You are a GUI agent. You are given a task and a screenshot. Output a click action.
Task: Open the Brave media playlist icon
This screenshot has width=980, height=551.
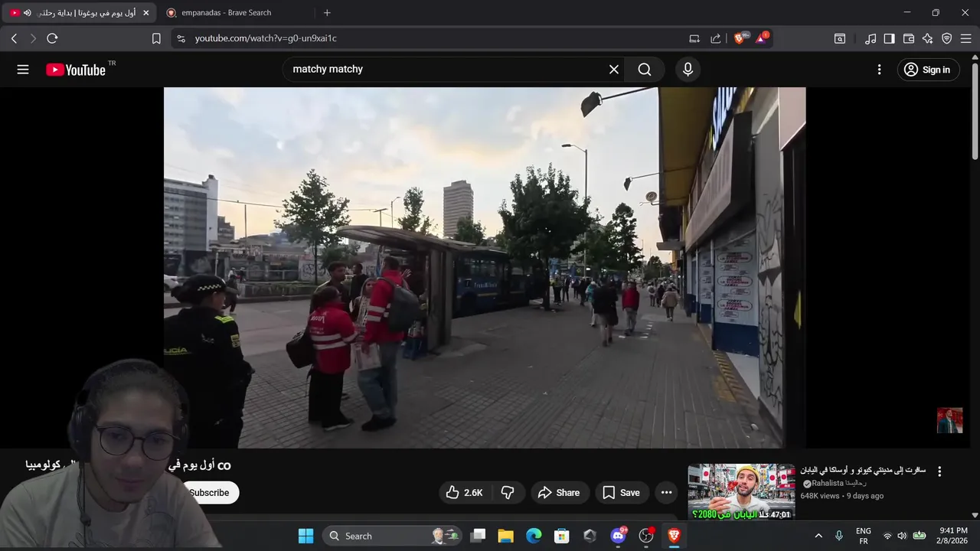[871, 38]
